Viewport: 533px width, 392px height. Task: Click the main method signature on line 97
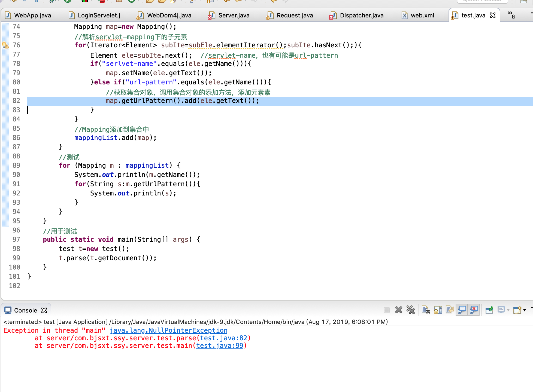122,240
